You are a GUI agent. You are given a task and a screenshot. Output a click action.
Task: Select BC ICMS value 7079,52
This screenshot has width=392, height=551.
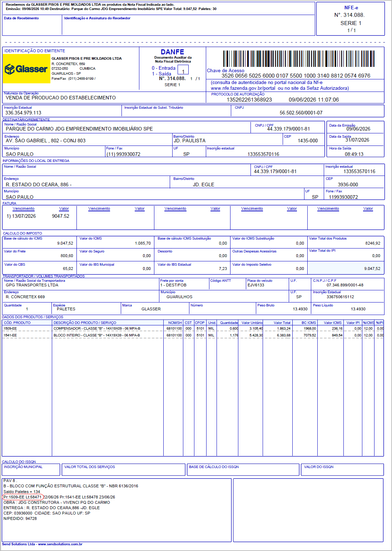click(310, 335)
